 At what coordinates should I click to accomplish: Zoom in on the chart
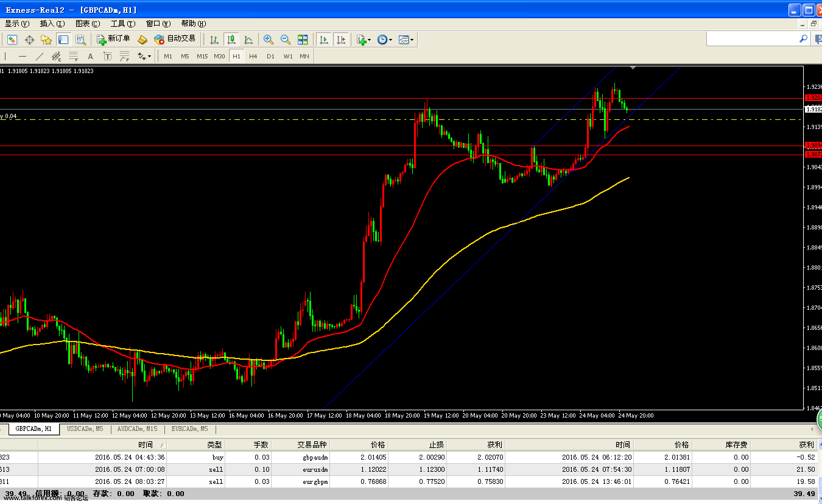click(269, 40)
